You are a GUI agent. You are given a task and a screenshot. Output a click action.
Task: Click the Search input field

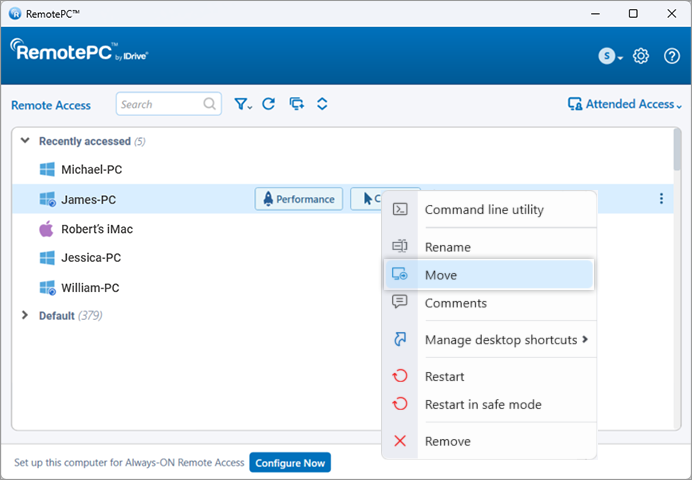point(158,104)
